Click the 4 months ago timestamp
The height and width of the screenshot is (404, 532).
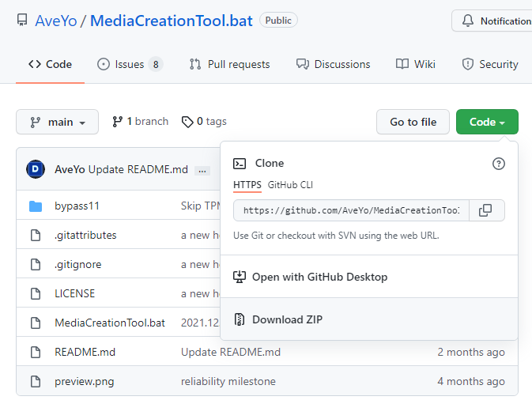(471, 381)
